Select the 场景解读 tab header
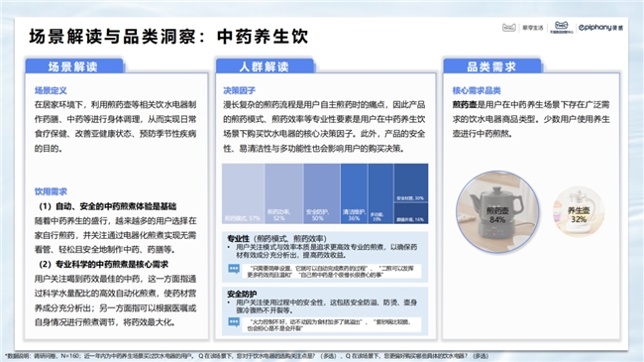 coord(74,66)
